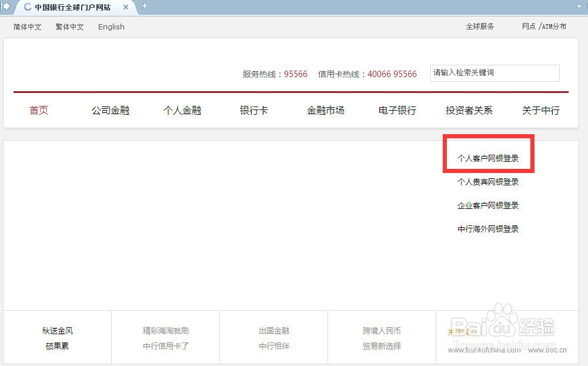Image resolution: width=588 pixels, height=366 pixels.
Task: Switch language to English
Action: pos(111,26)
